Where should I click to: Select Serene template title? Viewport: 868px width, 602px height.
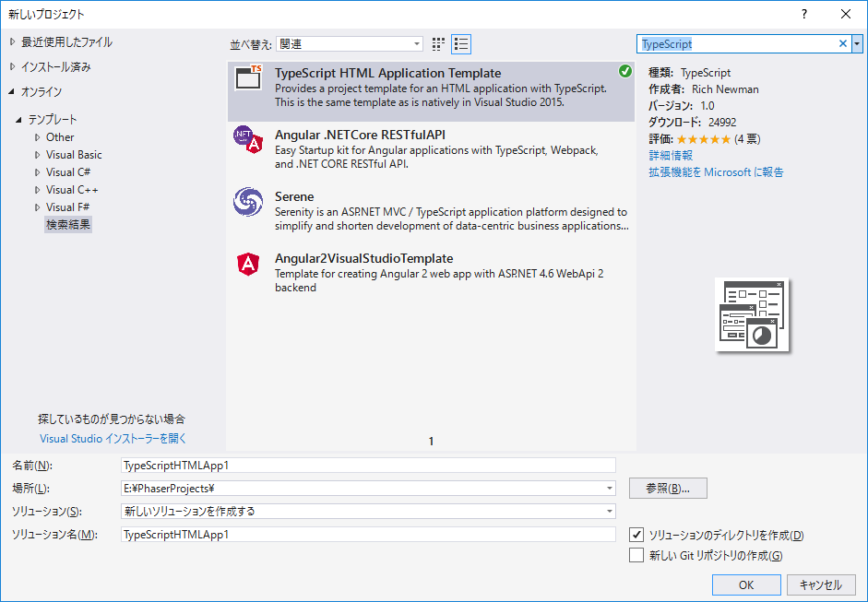click(294, 197)
